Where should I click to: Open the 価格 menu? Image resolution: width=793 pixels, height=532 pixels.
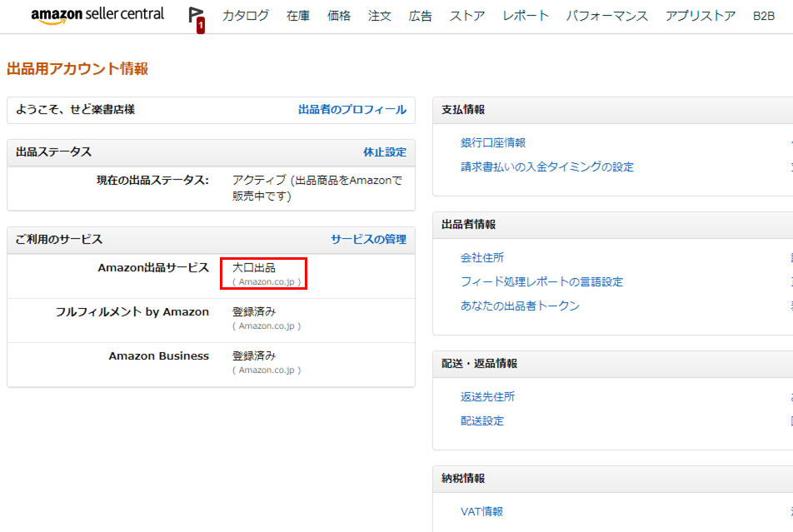pyautogui.click(x=339, y=16)
